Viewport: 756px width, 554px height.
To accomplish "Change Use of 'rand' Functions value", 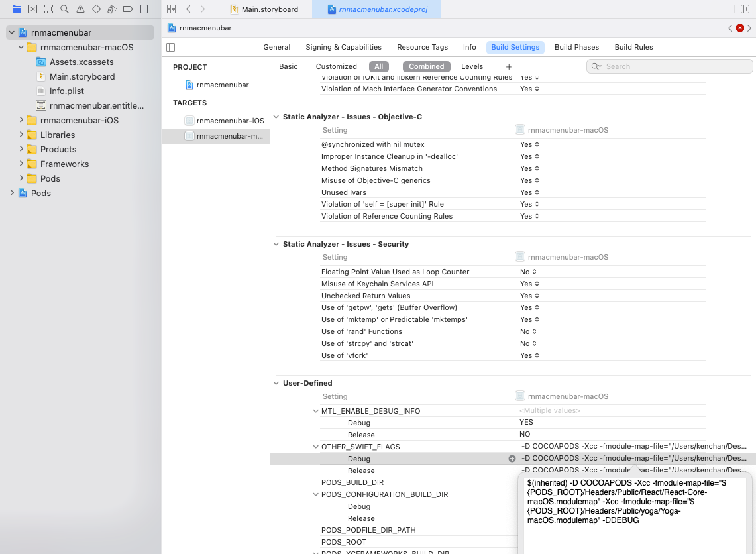I will [528, 332].
